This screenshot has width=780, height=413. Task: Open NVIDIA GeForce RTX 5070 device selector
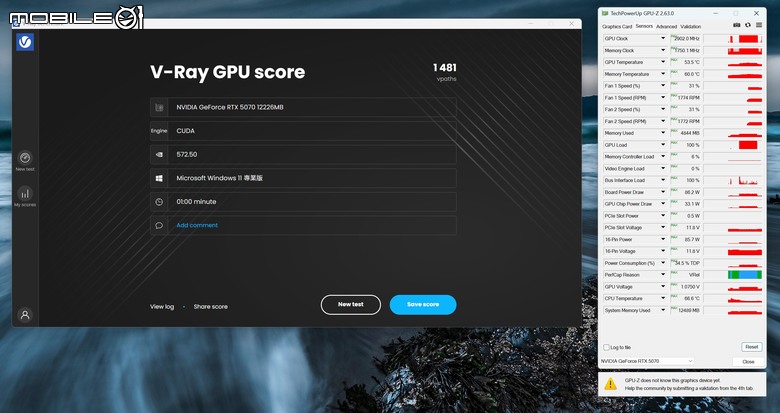(647, 361)
